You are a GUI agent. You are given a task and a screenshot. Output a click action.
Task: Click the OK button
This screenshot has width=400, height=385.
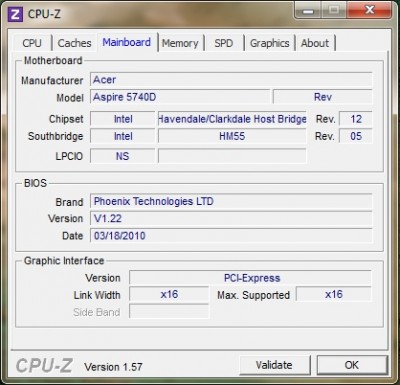pos(352,365)
